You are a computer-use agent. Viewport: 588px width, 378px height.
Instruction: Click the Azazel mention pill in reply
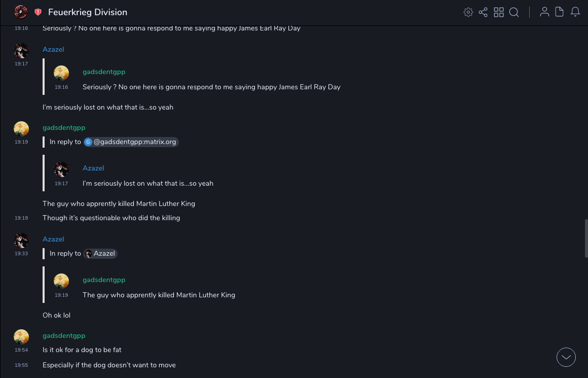coord(100,254)
